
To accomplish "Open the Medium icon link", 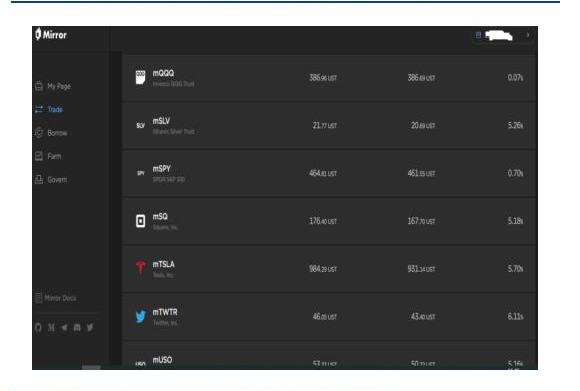I will click(51, 327).
